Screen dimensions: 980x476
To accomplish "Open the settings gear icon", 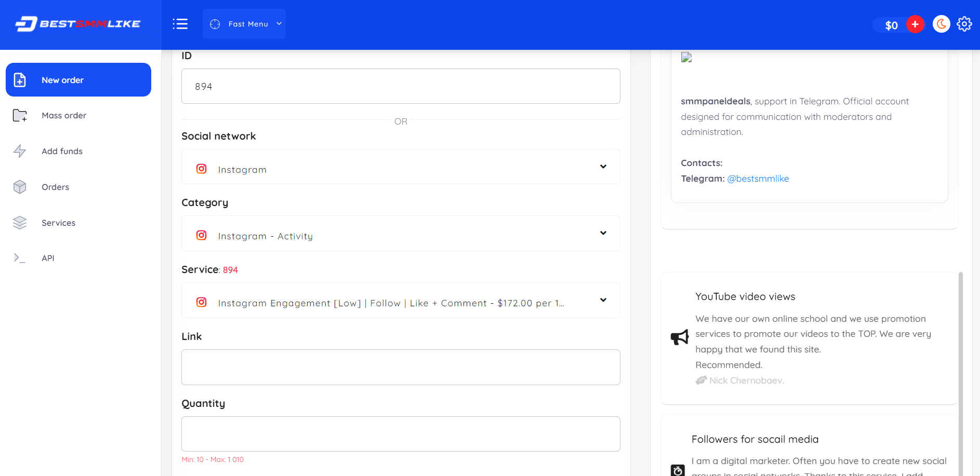I will (964, 24).
